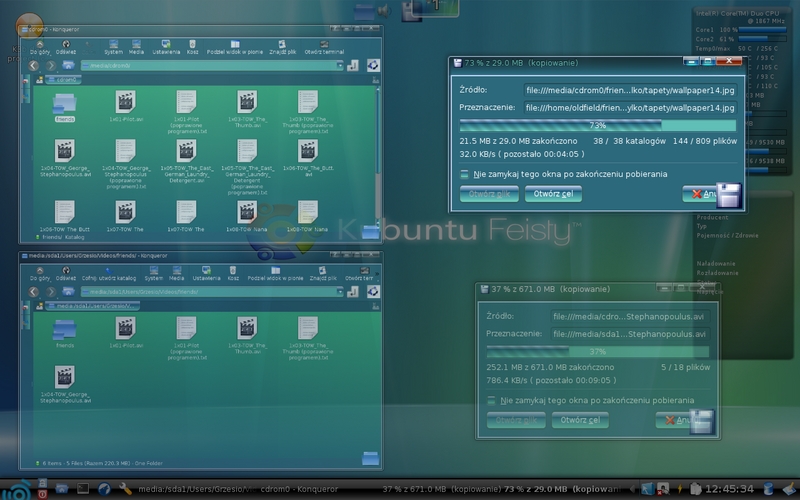Image resolution: width=800 pixels, height=500 pixels.
Task: Switch to '37 % z 671.0 MB (kopiowanie)' taskbar entry
Action: [442, 489]
